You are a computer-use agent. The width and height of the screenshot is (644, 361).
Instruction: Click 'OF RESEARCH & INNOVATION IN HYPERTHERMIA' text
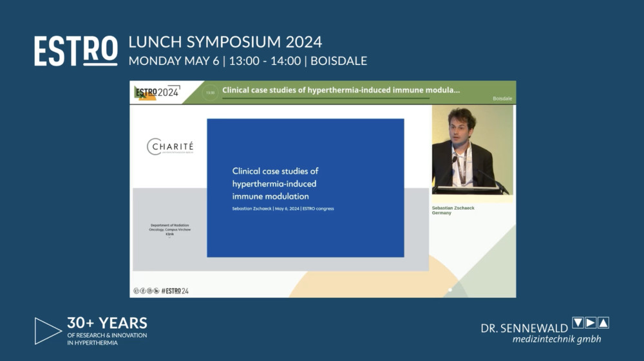[x=107, y=339]
